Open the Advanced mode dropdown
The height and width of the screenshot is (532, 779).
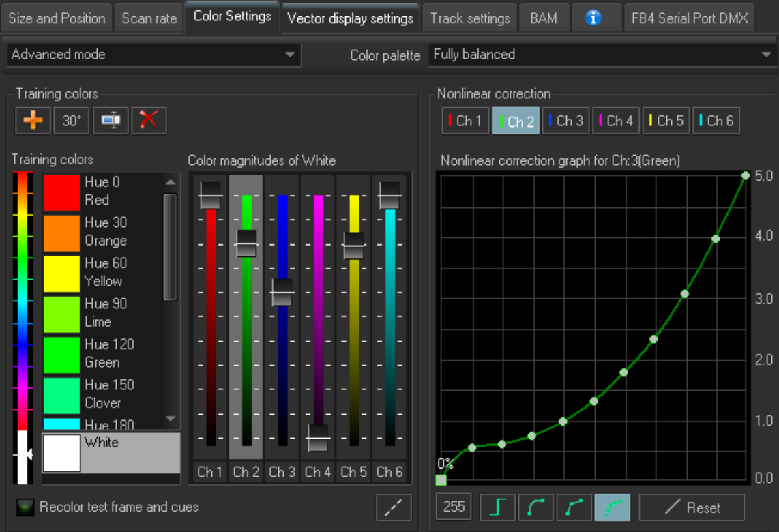(153, 55)
